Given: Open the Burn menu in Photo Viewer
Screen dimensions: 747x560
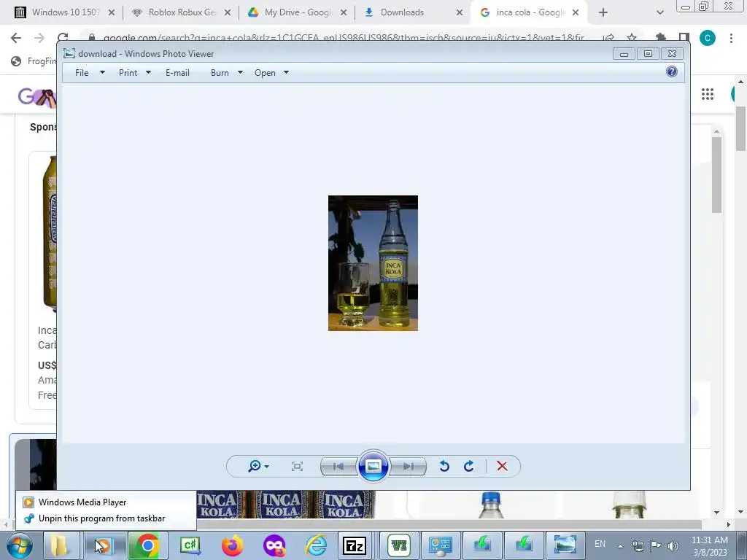Looking at the screenshot, I should tap(220, 73).
